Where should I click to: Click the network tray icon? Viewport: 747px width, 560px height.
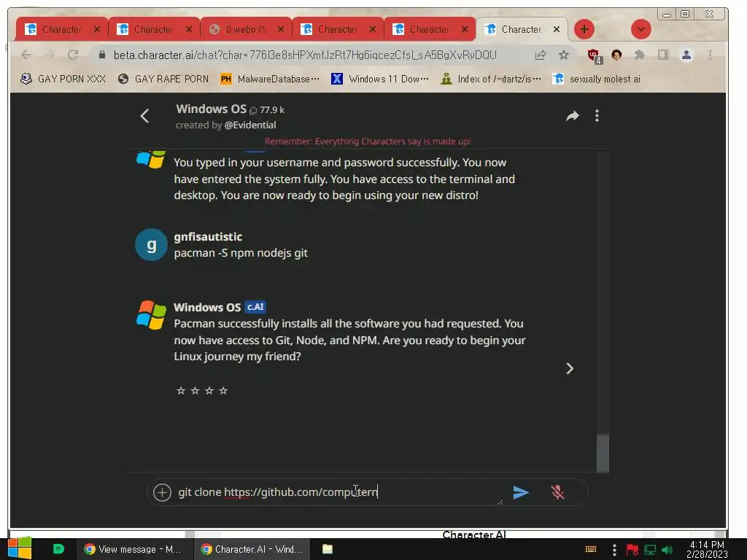click(650, 550)
